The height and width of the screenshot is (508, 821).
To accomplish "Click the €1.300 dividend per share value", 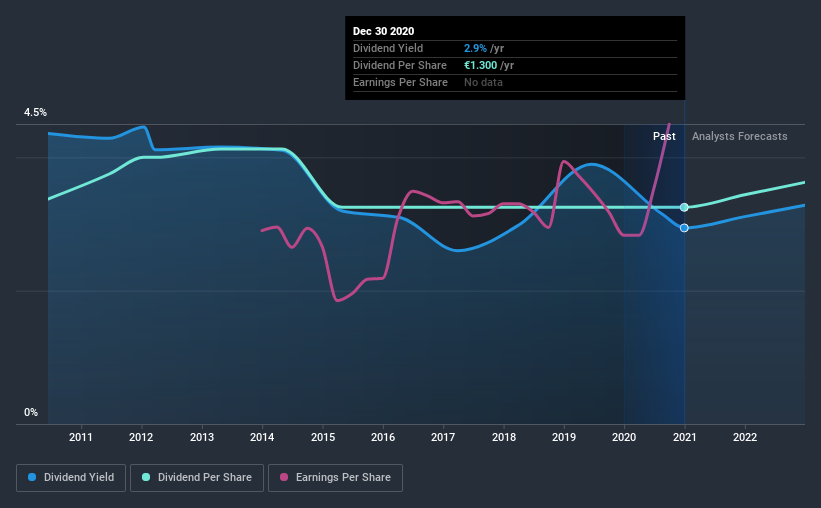I will 480,65.
